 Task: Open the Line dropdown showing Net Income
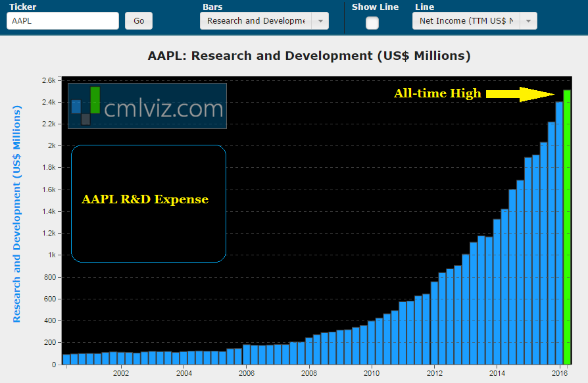[x=475, y=20]
